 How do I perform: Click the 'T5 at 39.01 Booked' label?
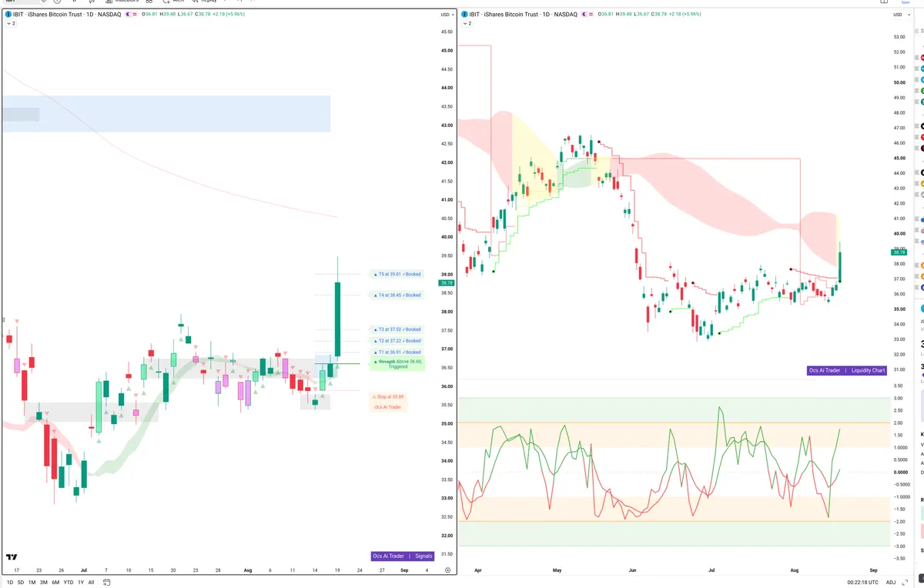click(397, 274)
